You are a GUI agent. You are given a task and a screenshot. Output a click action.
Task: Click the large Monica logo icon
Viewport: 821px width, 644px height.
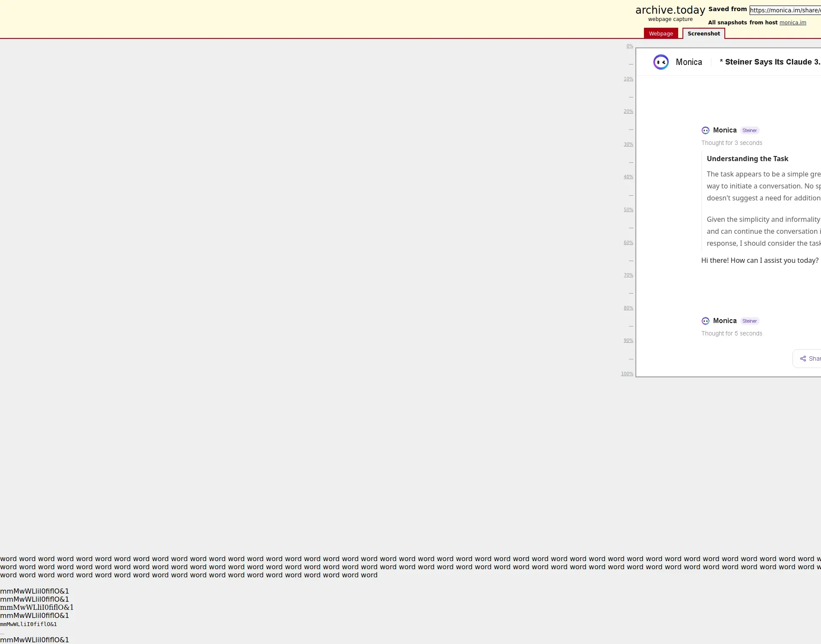[x=661, y=62]
